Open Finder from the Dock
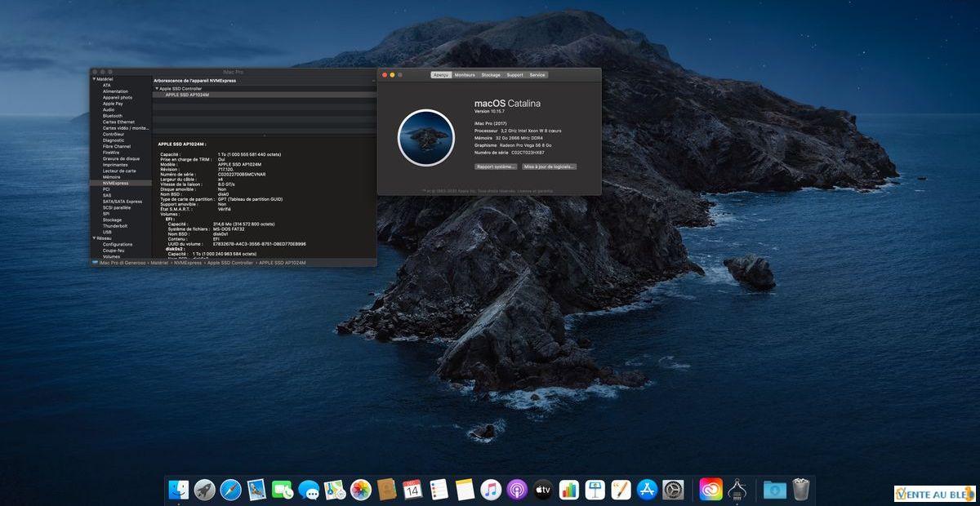This screenshot has width=980, height=506. (x=179, y=490)
